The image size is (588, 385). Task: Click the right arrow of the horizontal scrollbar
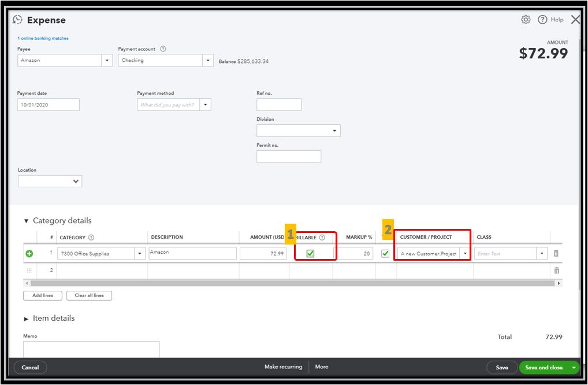click(x=559, y=283)
